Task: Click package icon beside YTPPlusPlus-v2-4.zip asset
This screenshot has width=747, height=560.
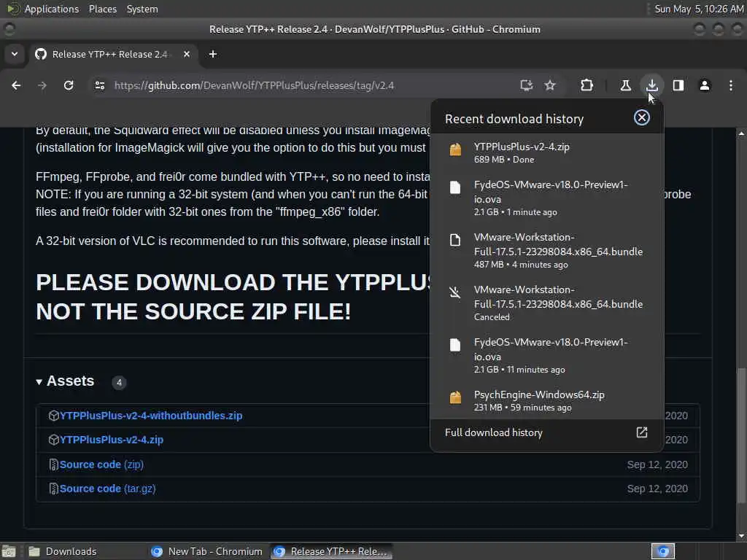Action: [54, 440]
